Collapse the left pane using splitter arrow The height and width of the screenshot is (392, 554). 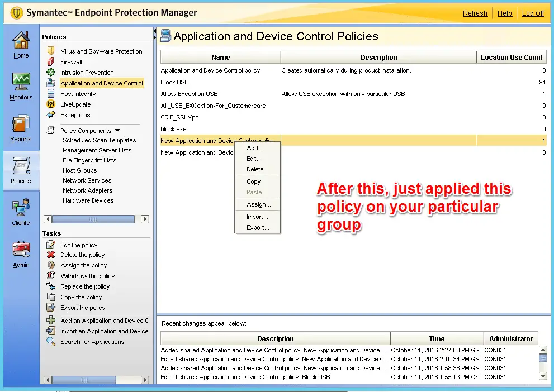coord(155,32)
